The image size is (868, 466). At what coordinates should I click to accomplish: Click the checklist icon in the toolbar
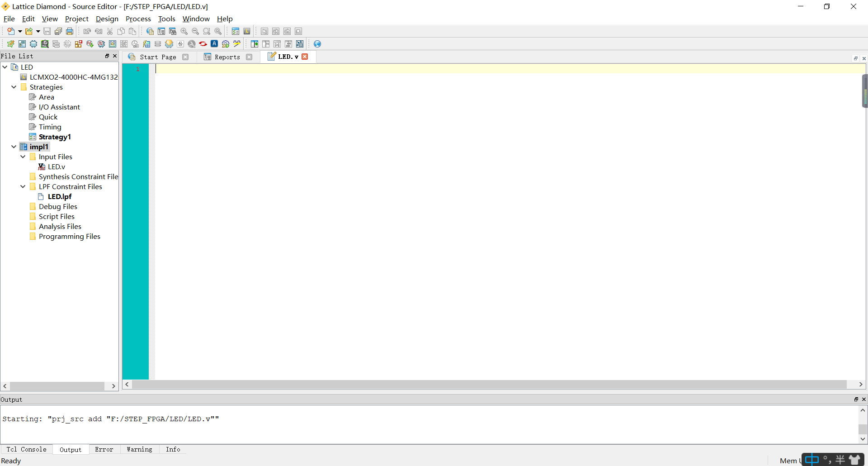pos(236,31)
